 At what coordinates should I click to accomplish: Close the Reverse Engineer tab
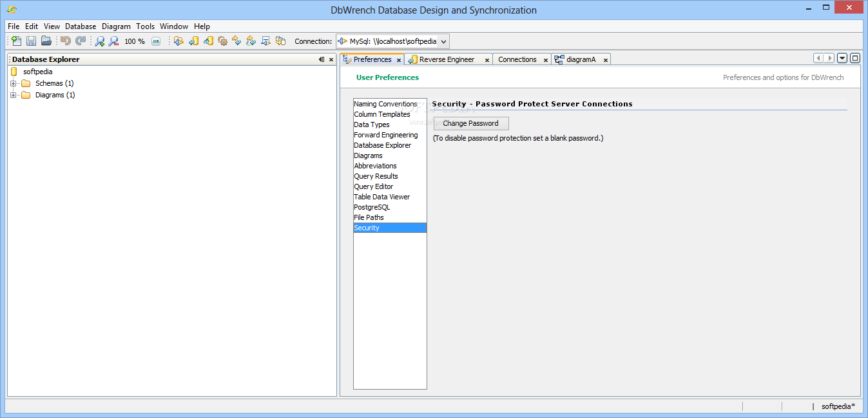486,60
